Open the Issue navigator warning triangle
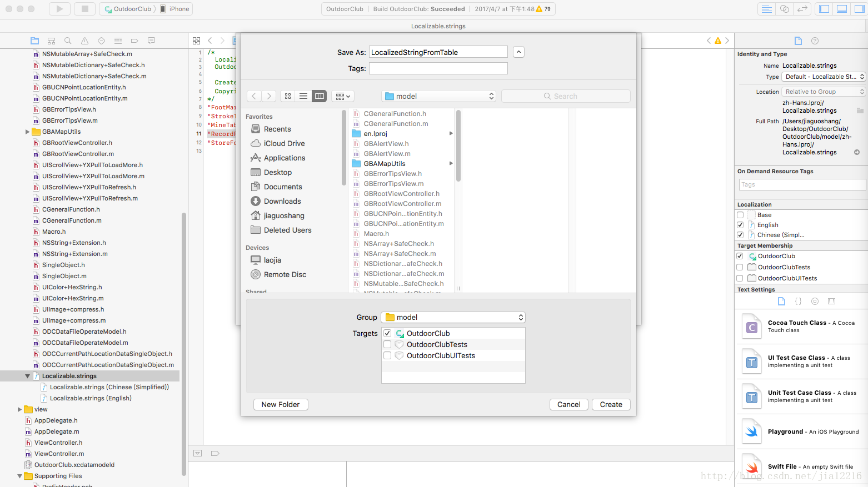This screenshot has width=868, height=487. (x=84, y=41)
